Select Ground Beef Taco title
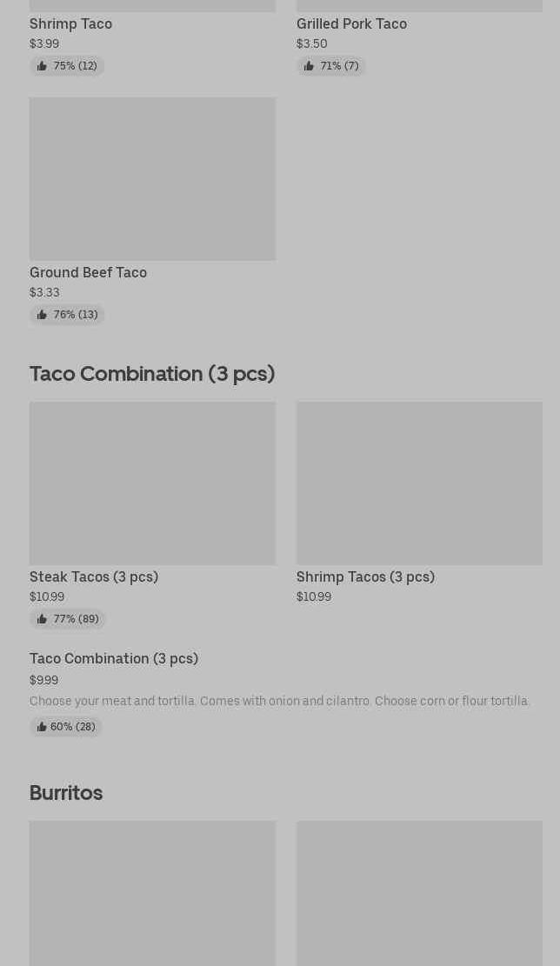 [88, 272]
